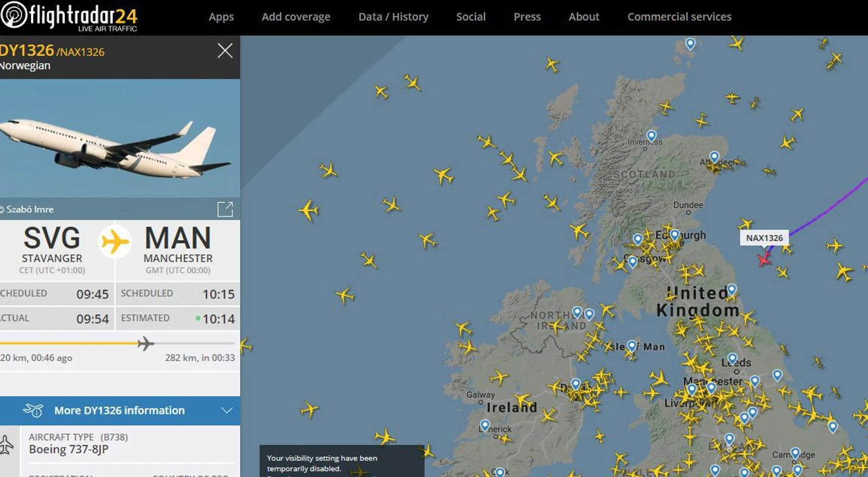Click the NAX1326 callsign label on map
The height and width of the screenshot is (477, 868).
point(765,238)
